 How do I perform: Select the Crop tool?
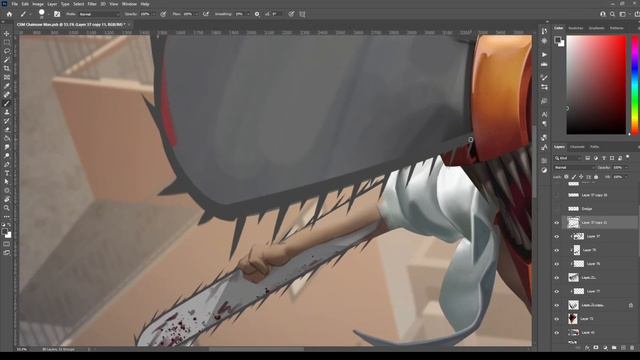7,68
